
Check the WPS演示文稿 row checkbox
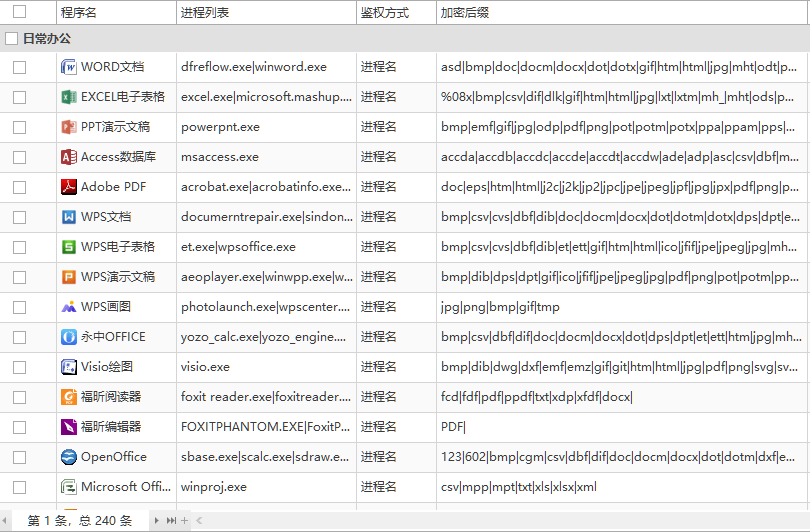pyautogui.click(x=20, y=277)
